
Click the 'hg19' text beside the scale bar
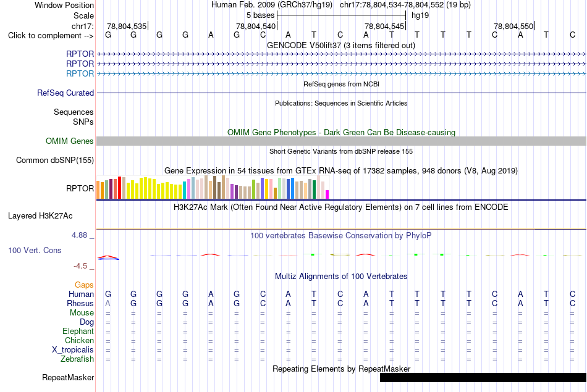point(420,15)
